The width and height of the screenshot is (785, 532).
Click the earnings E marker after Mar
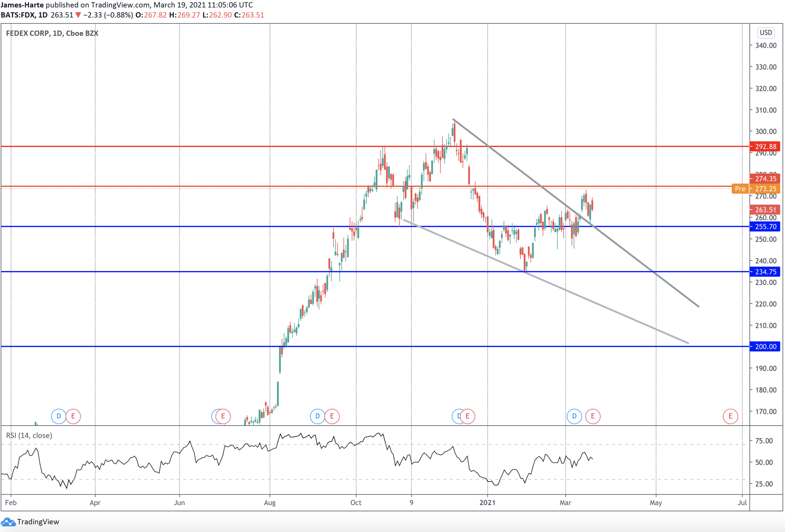coord(593,416)
